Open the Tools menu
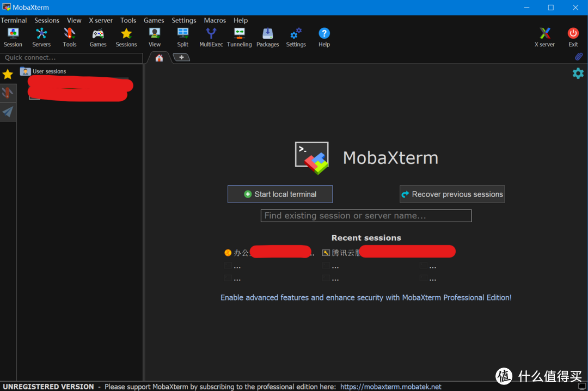Viewport: 588px width, 391px height. [128, 20]
